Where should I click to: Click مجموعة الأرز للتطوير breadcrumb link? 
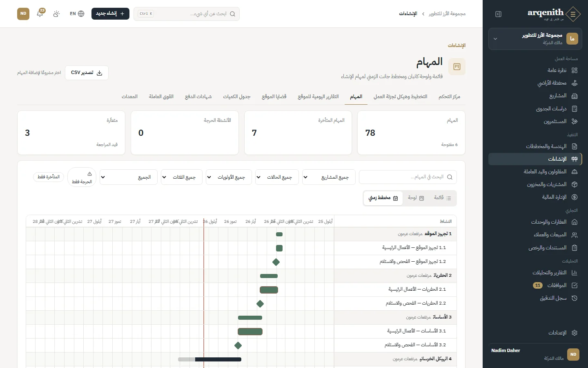pyautogui.click(x=447, y=13)
